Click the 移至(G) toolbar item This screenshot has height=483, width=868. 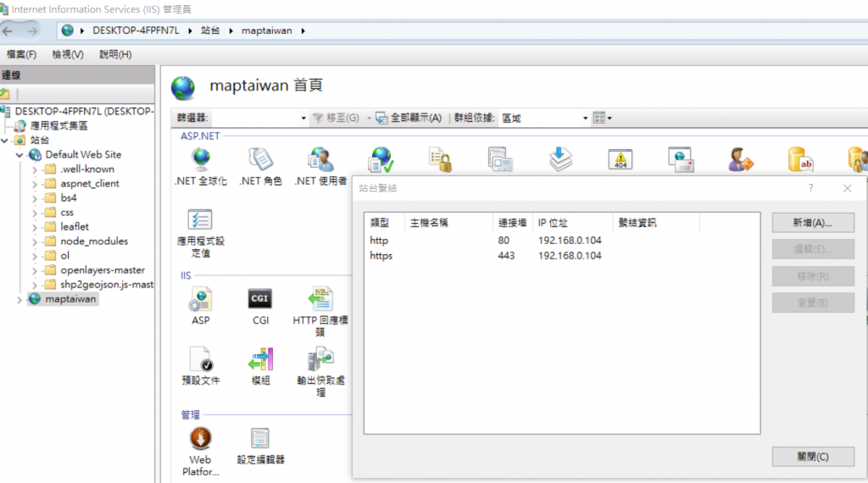click(336, 118)
